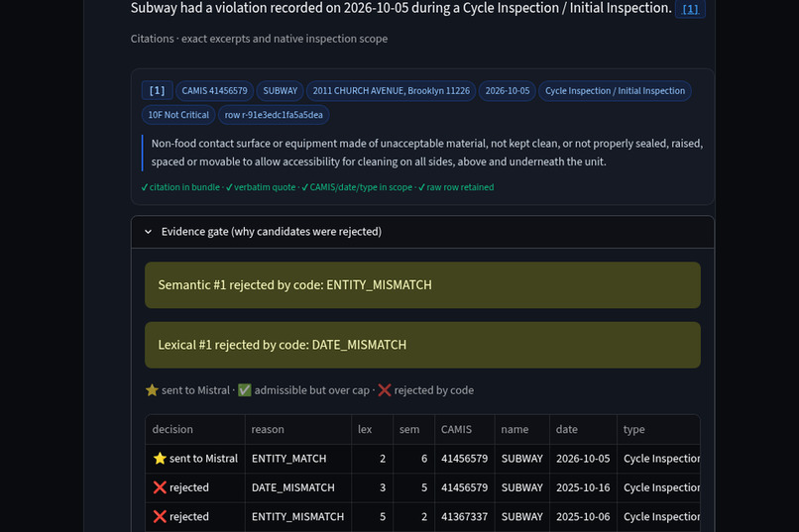Screen dimensions: 799x532
Task: Open the [1] citation link after the summary sentence
Action: tap(690, 9)
